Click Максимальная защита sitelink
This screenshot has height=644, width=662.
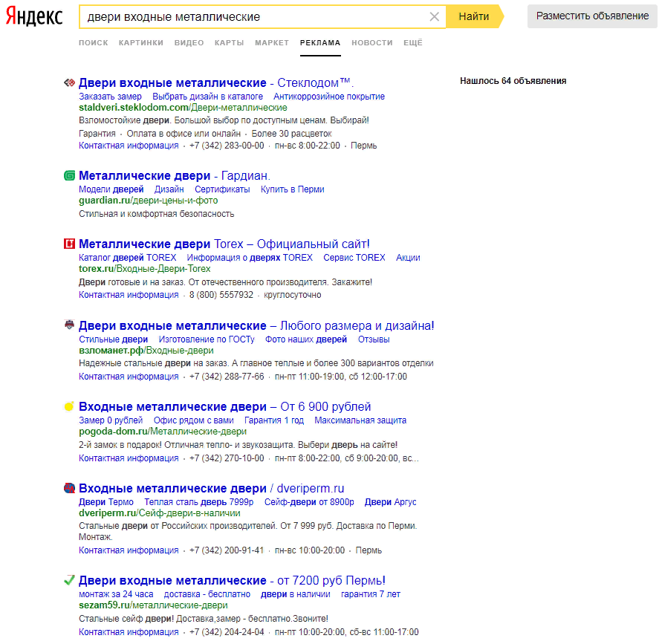click(x=360, y=420)
